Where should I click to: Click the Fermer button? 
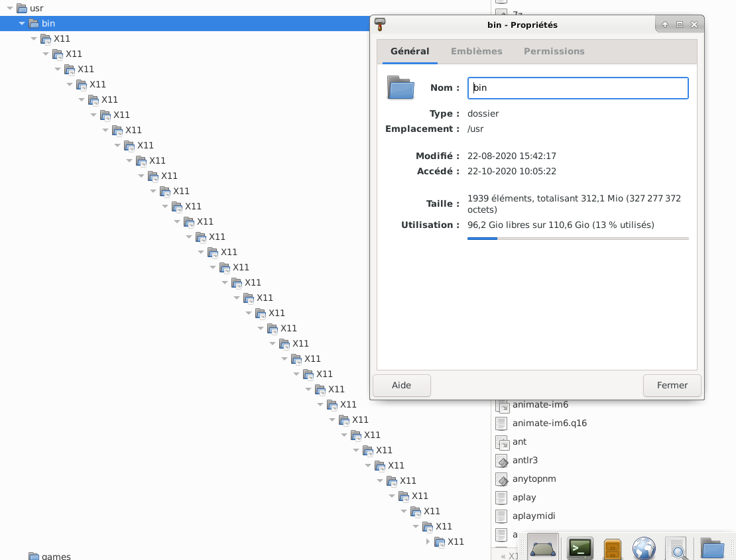(672, 385)
